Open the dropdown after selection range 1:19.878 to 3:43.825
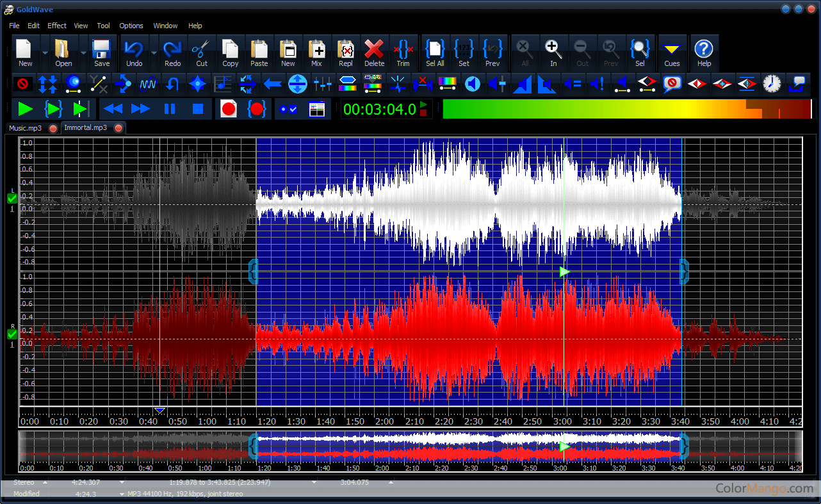The image size is (821, 504). (314, 482)
